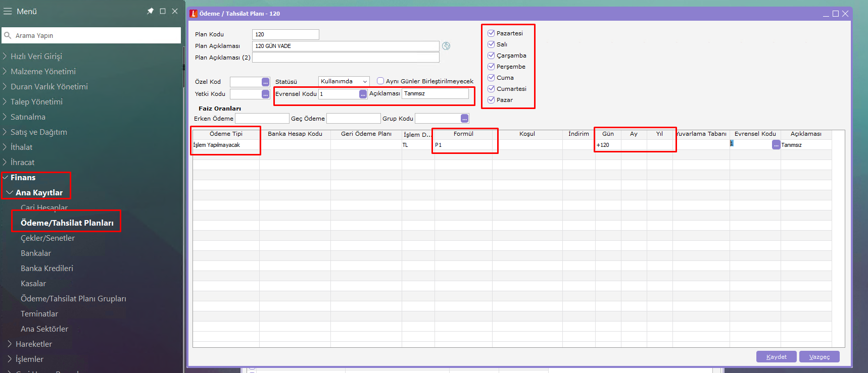Expand Satınalma menu section
This screenshot has height=373, width=868.
5,117
